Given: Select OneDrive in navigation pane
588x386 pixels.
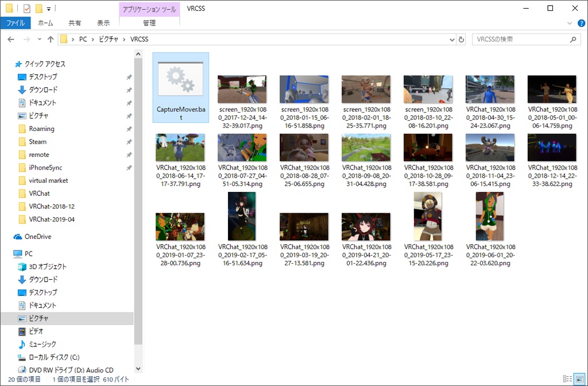Looking at the screenshot, I should [37, 237].
